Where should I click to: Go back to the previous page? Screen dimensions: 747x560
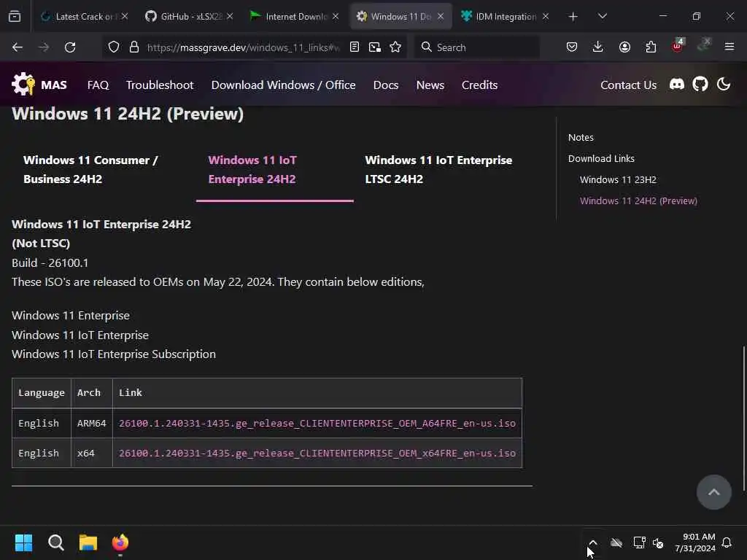coord(18,47)
